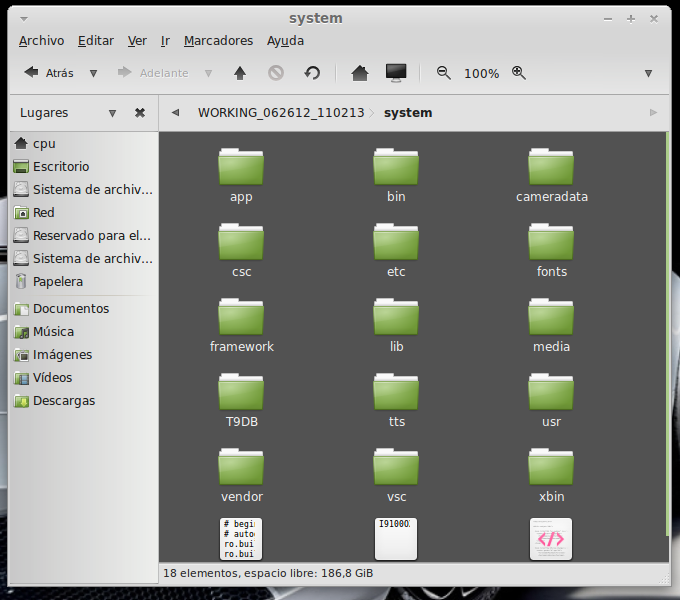Open Documentos bookmark

click(x=83, y=308)
